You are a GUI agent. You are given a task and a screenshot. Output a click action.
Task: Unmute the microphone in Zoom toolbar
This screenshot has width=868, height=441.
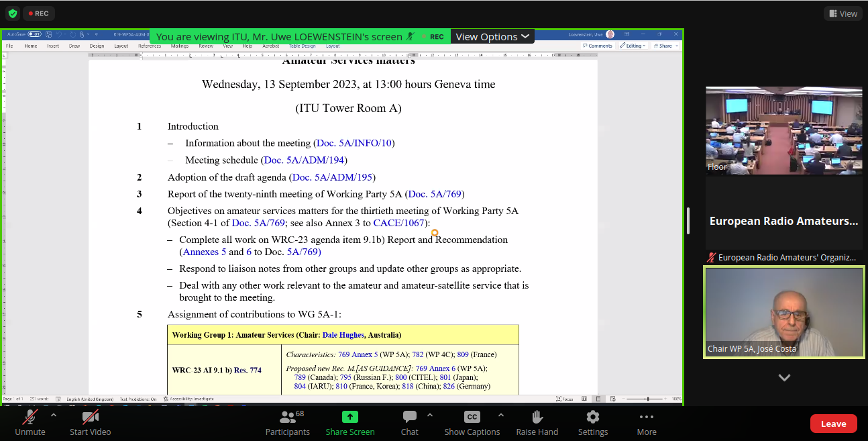pos(30,424)
